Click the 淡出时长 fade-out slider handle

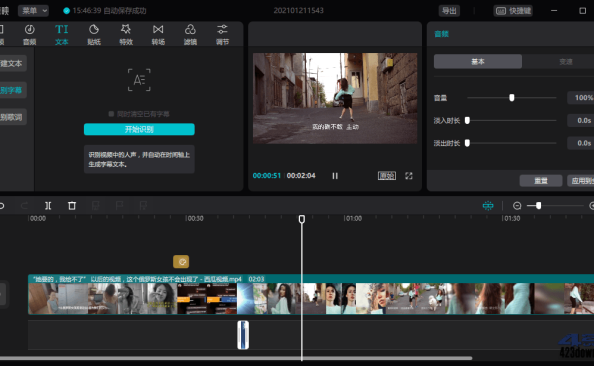pos(467,143)
